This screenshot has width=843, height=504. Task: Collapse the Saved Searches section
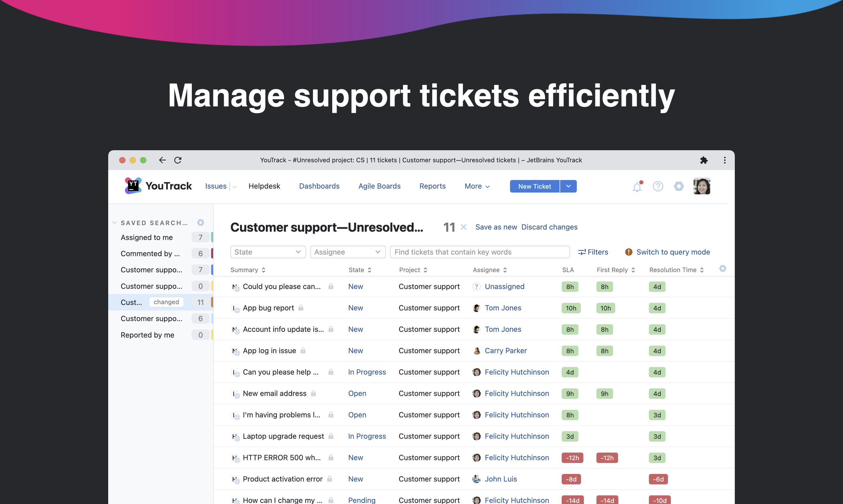(115, 223)
